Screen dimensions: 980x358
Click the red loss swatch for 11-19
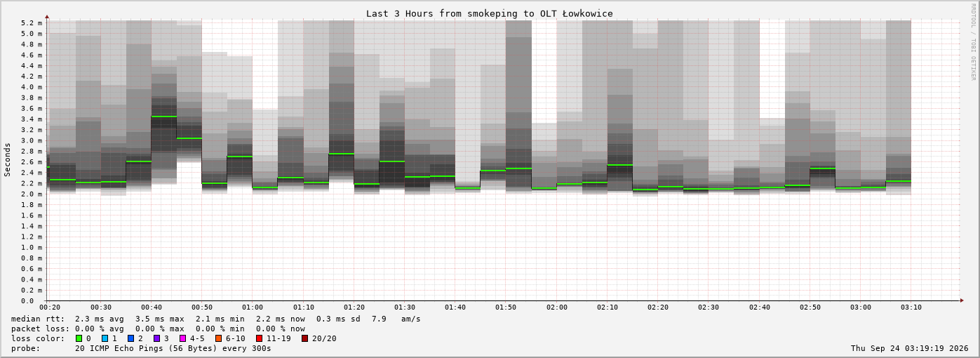click(259, 338)
